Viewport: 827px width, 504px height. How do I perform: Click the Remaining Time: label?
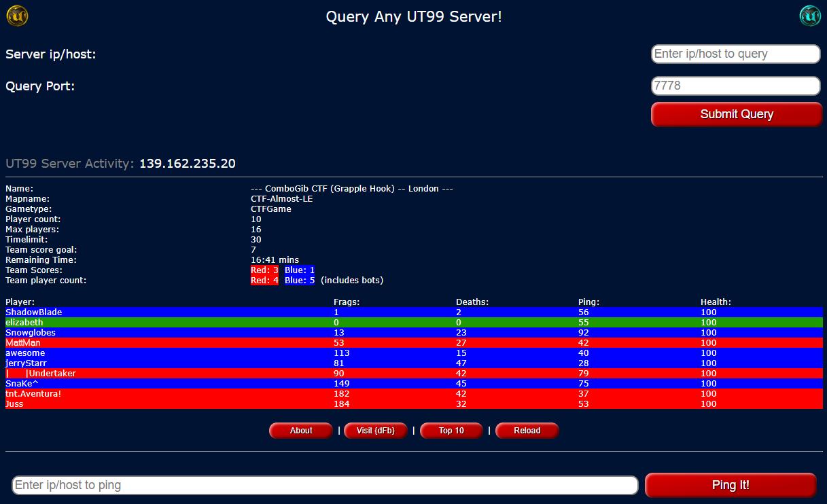pyautogui.click(x=41, y=260)
